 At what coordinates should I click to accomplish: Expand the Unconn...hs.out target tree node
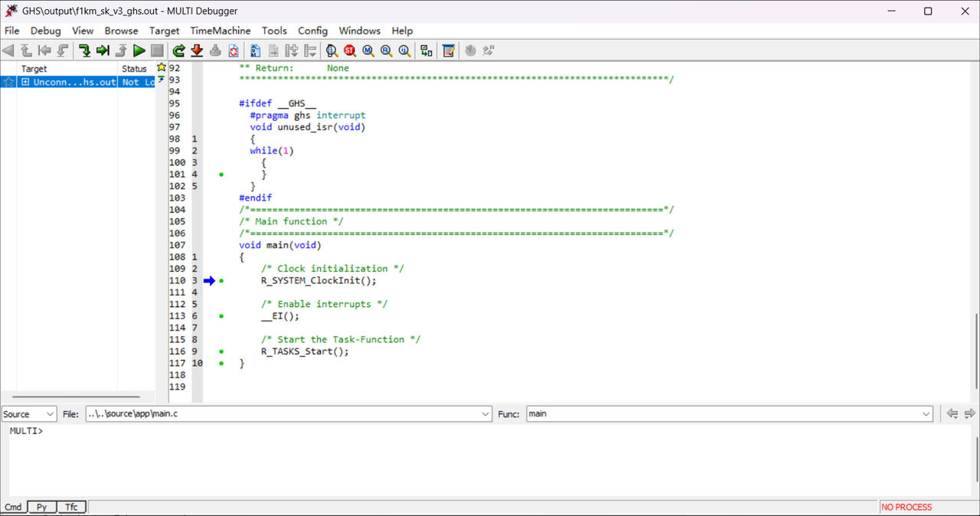point(25,82)
